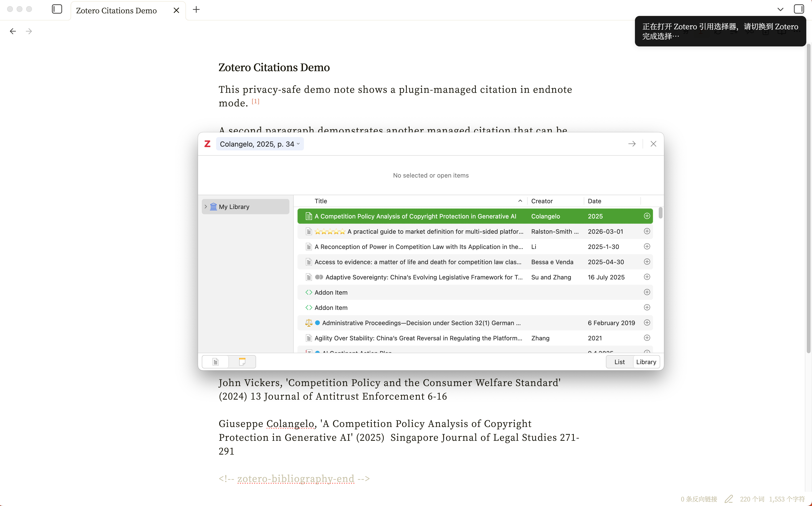Add the Ralston-Smith item via plus icon
This screenshot has width=812, height=506.
[x=647, y=231]
